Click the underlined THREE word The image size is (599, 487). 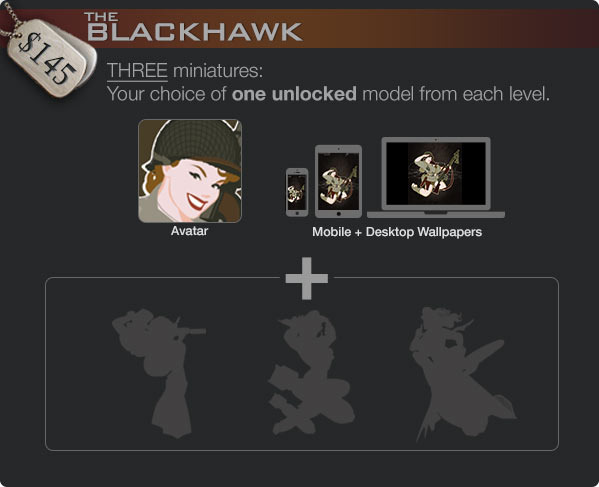click(x=137, y=71)
